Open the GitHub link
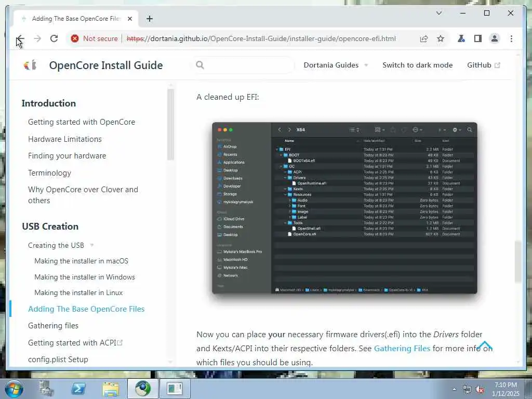The height and width of the screenshot is (399, 532). click(483, 65)
